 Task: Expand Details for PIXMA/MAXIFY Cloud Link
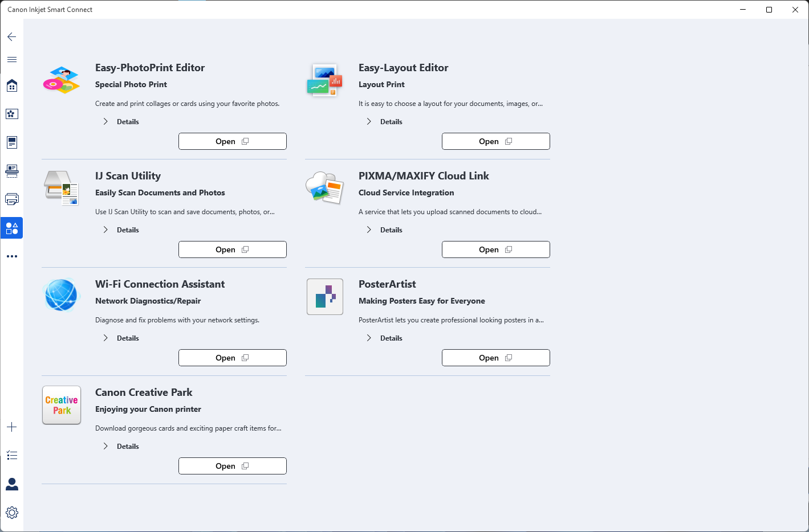(x=385, y=230)
